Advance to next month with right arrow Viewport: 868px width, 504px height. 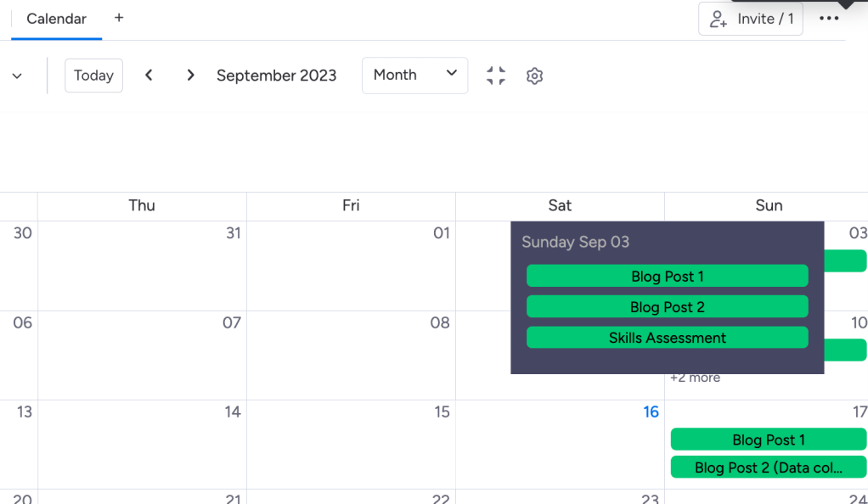190,76
